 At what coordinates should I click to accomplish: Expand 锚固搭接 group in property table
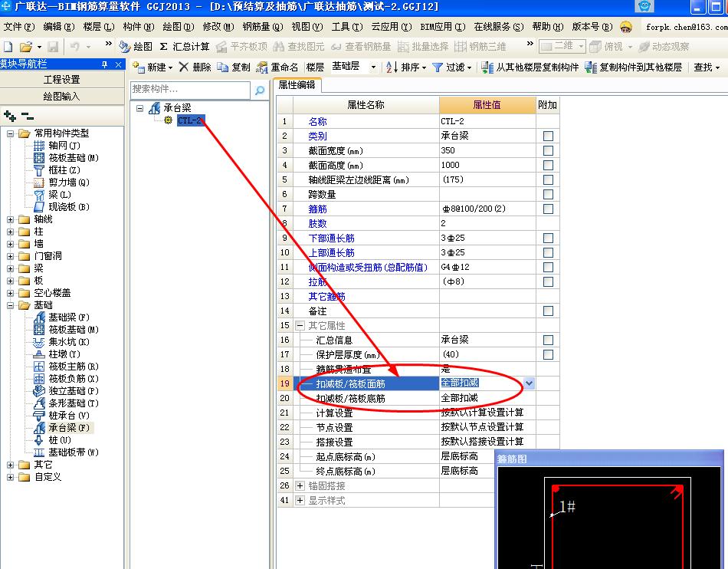pyautogui.click(x=300, y=486)
